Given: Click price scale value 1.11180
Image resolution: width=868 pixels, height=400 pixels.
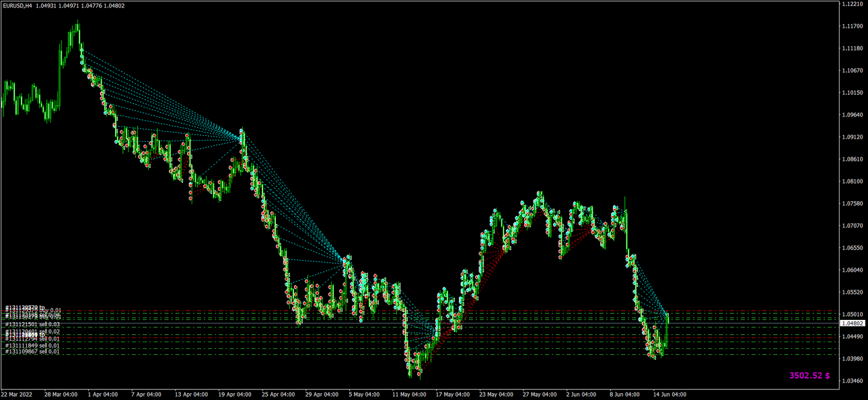Looking at the screenshot, I should [853, 48].
